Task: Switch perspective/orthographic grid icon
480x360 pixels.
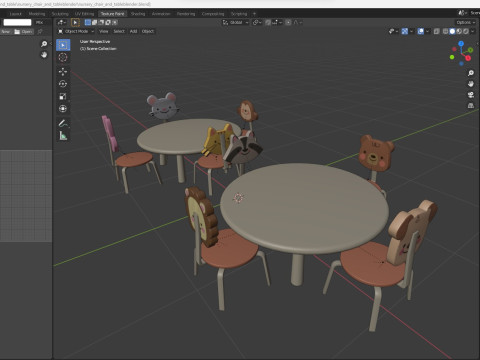Action: [x=471, y=106]
